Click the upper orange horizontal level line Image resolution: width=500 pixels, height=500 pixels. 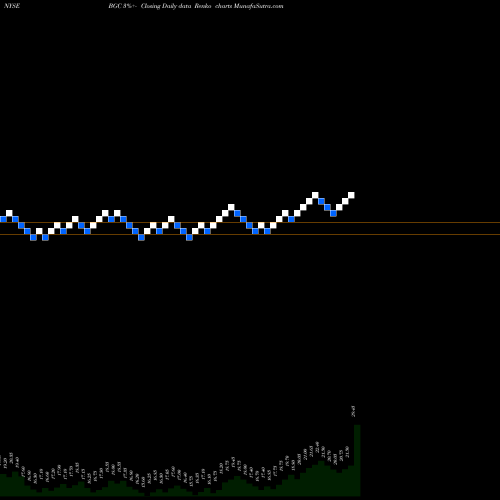click(250, 223)
